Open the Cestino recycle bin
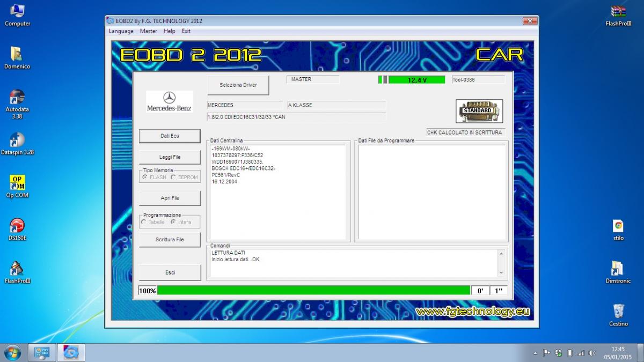The height and width of the screenshot is (362, 644). click(x=618, y=315)
